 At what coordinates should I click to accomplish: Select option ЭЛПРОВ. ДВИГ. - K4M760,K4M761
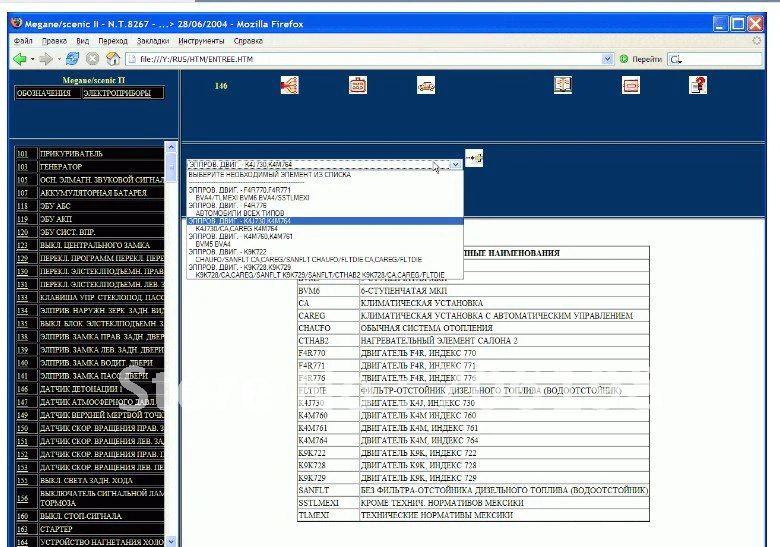325,236
